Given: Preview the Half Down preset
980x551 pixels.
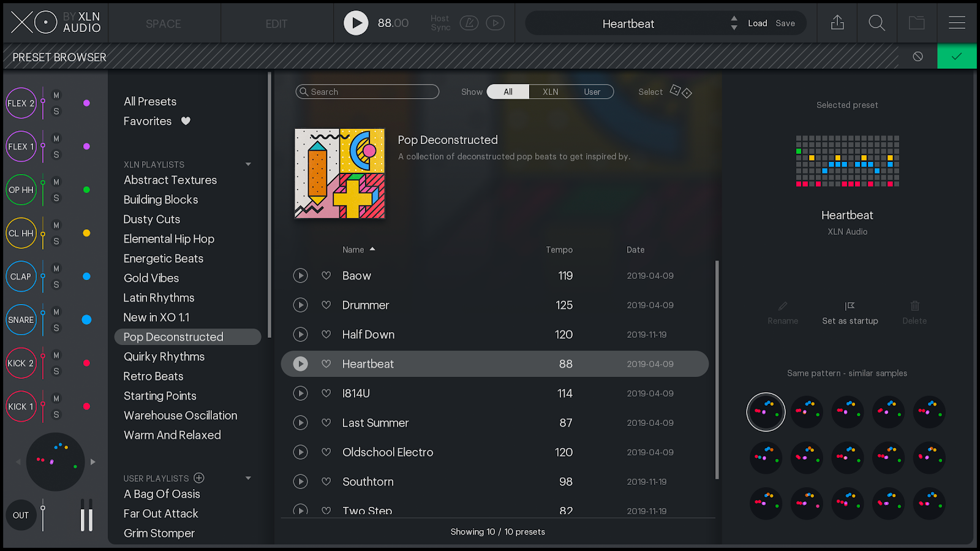Looking at the screenshot, I should tap(300, 335).
